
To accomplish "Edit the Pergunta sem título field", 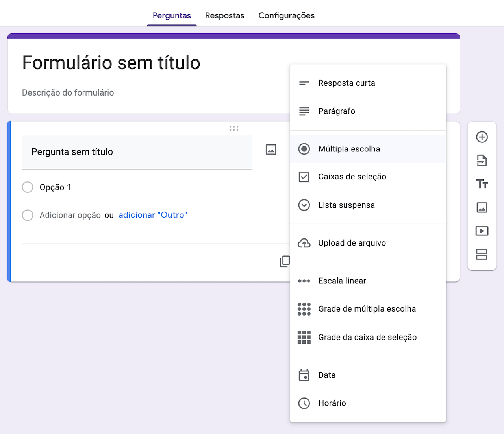I will [137, 152].
